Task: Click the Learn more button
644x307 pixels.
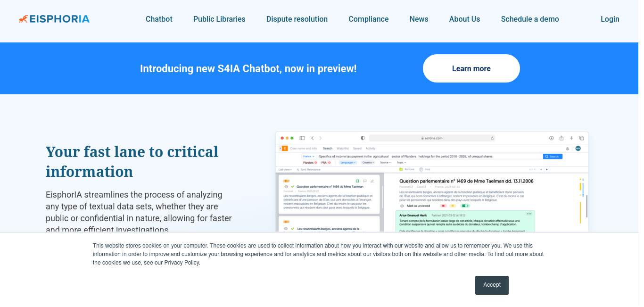Action: pos(471,68)
